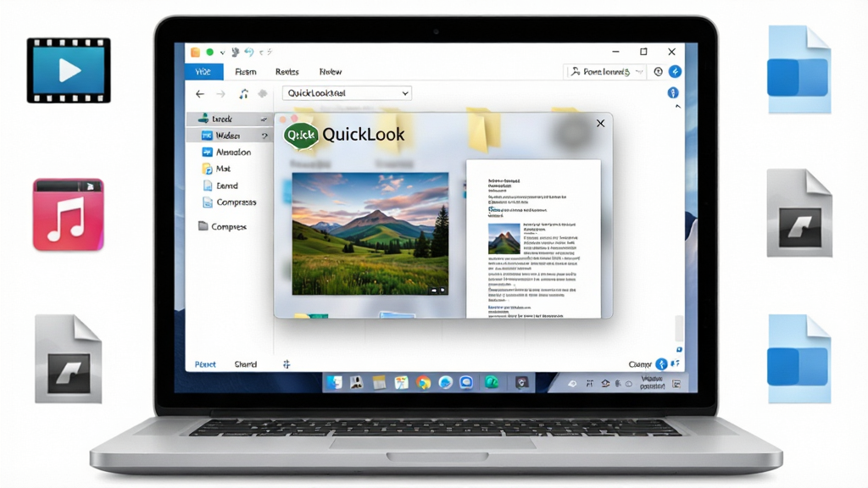
Task: Open the green app icon in the taskbar
Action: [x=492, y=382]
